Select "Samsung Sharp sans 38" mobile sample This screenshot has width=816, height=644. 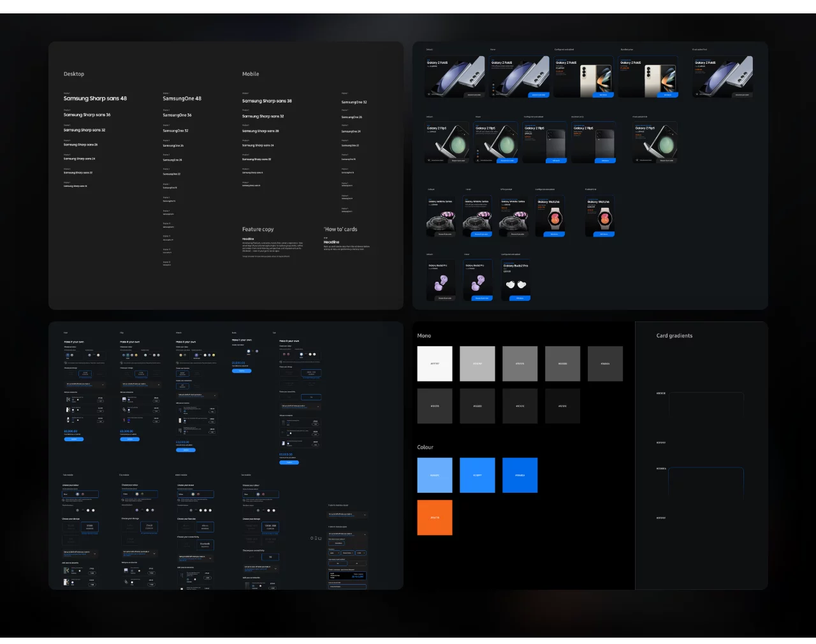point(266,101)
